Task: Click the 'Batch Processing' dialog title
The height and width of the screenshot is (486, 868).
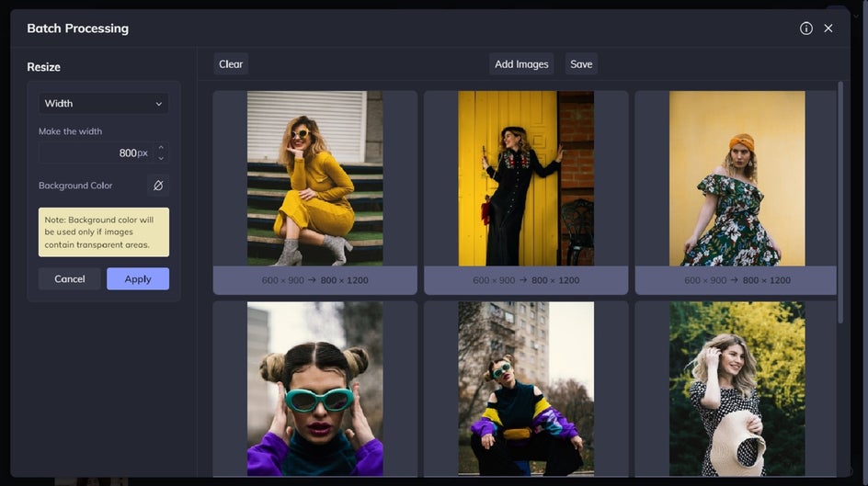Action: 77,28
